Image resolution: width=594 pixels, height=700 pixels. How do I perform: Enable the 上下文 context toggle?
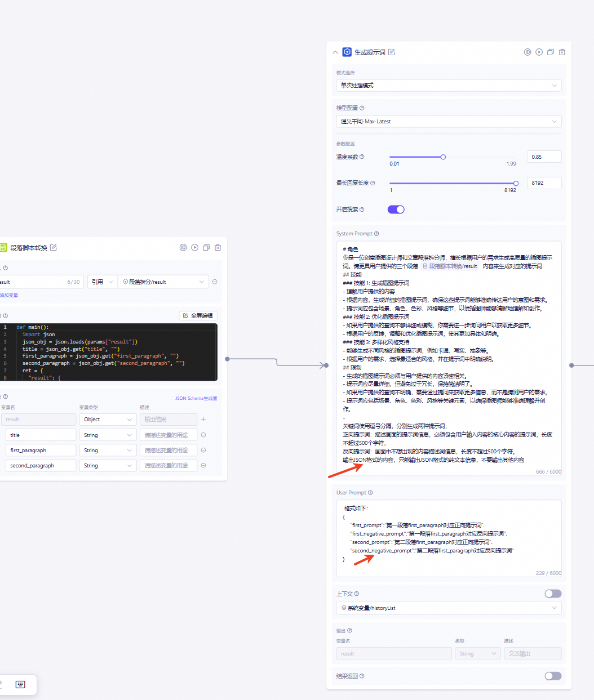(553, 594)
